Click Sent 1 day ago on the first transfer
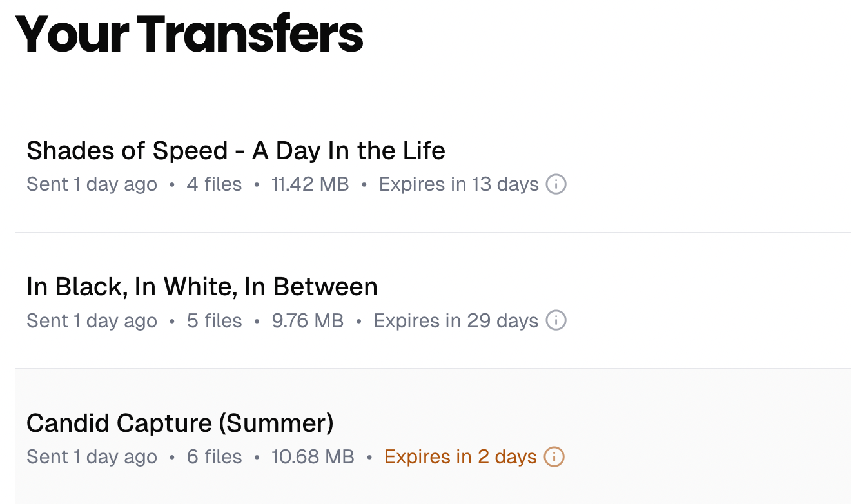 [92, 184]
